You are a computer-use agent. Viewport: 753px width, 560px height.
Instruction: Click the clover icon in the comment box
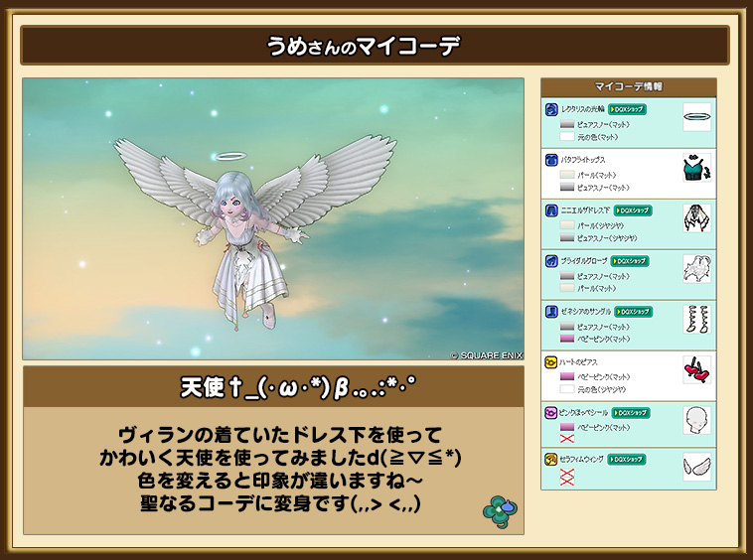[498, 509]
